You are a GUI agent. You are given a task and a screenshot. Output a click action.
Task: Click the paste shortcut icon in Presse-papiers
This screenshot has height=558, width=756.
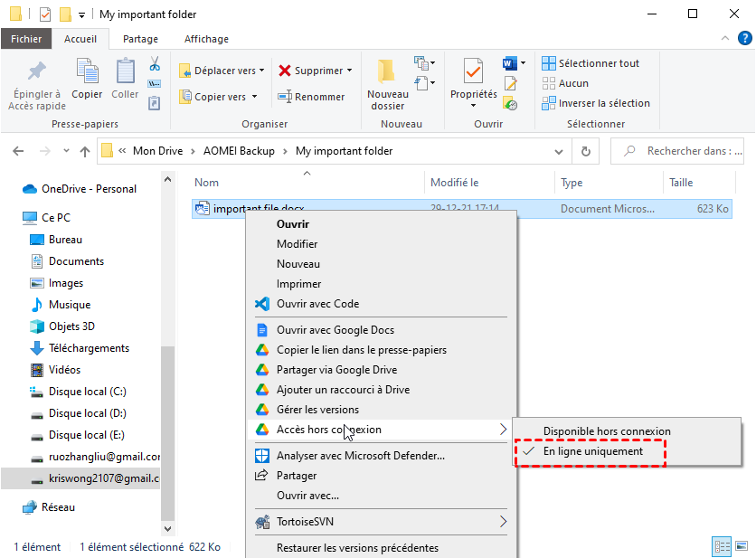(x=155, y=103)
